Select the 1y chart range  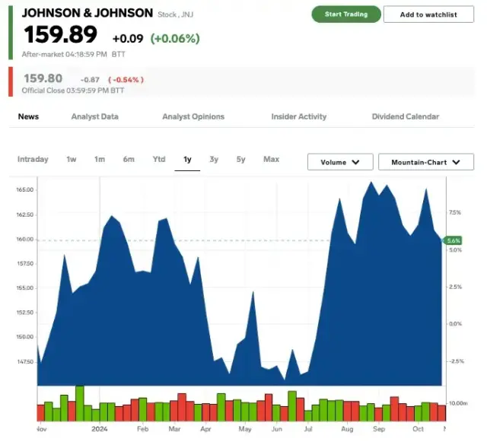coord(187,159)
